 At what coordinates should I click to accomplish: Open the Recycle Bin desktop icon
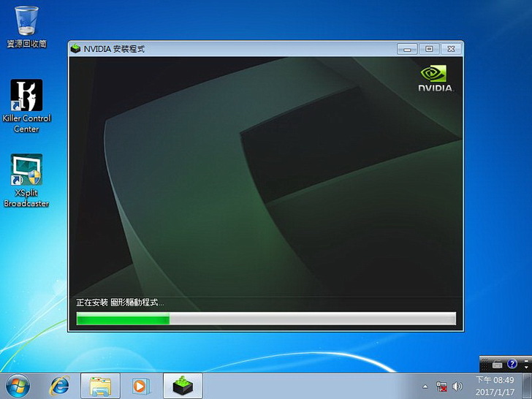point(26,26)
